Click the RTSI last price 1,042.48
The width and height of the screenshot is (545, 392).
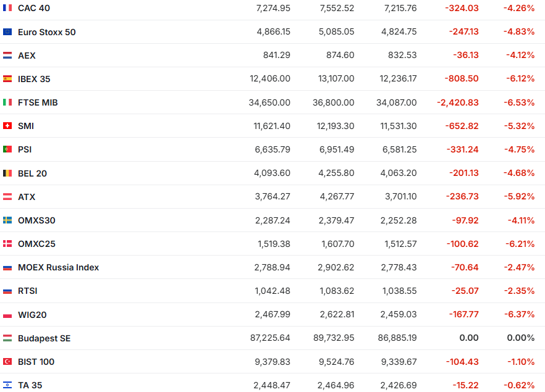coord(272,291)
